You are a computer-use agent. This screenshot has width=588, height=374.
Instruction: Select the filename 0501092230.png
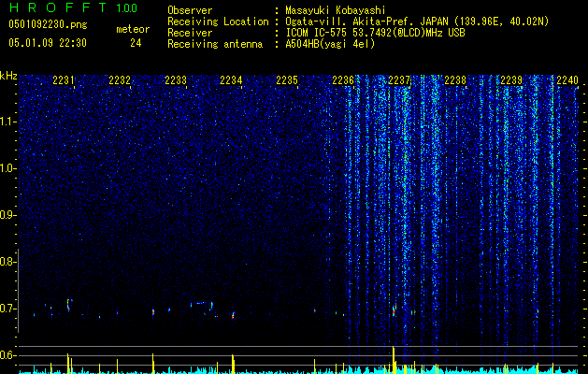[48, 24]
